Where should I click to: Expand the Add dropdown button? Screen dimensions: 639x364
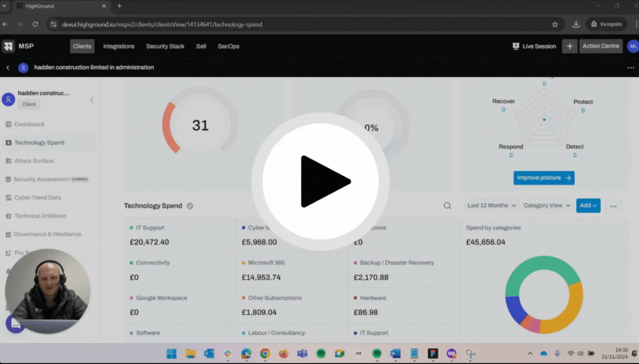[x=588, y=205]
